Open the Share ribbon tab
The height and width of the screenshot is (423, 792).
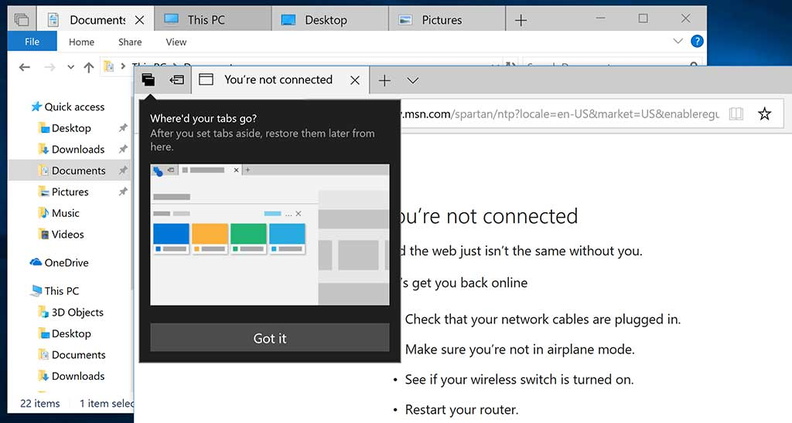(130, 42)
